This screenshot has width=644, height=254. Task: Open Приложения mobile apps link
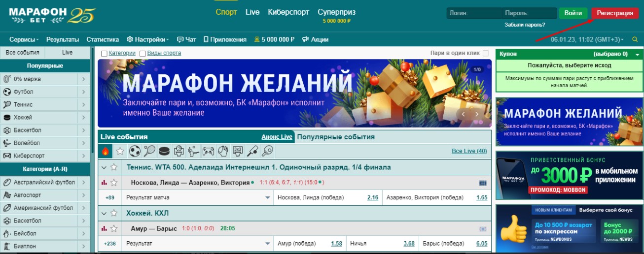click(x=225, y=39)
